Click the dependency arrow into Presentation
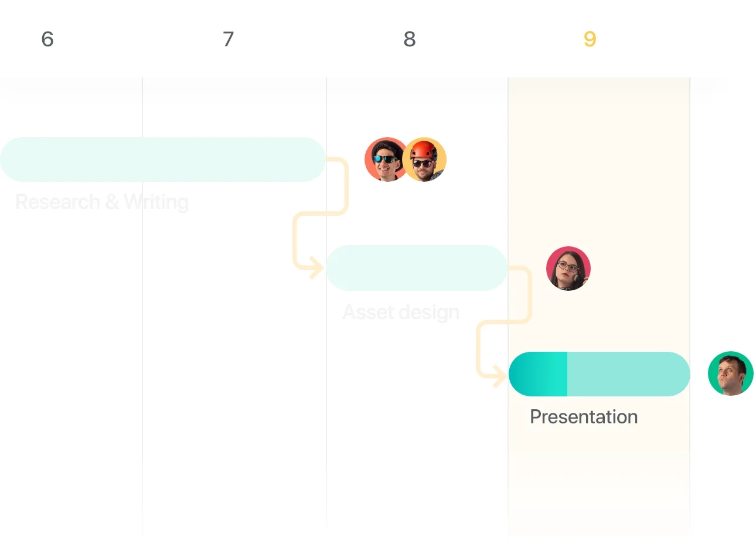 pos(499,375)
